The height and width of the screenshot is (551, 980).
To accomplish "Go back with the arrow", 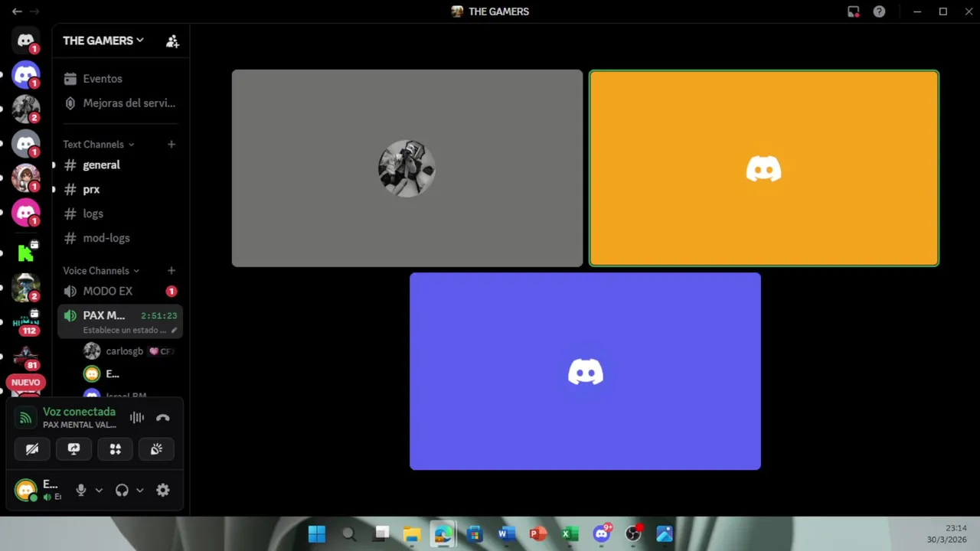I will [x=17, y=11].
